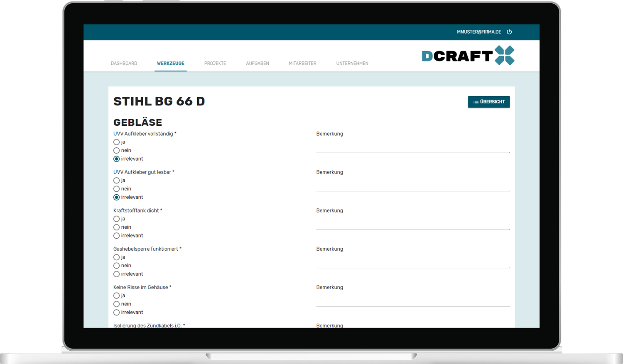Go to the Projekte tab
The image size is (623, 364).
pos(215,64)
